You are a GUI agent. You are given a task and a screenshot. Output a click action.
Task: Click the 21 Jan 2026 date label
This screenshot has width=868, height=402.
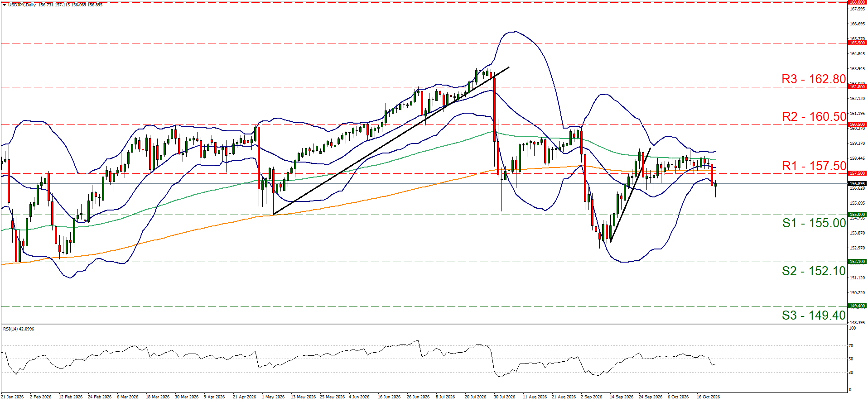(x=12, y=397)
